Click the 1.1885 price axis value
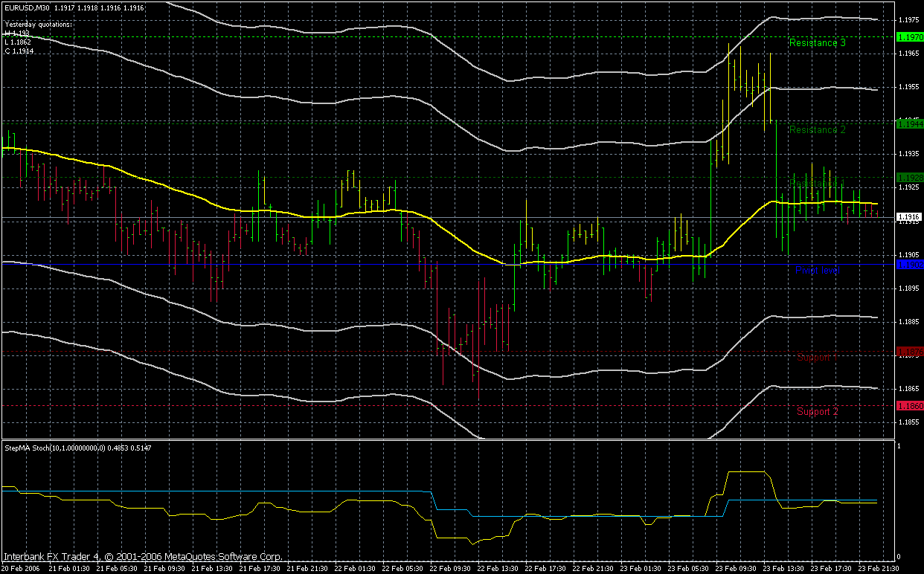This screenshot has height=574, width=924. pos(910,322)
